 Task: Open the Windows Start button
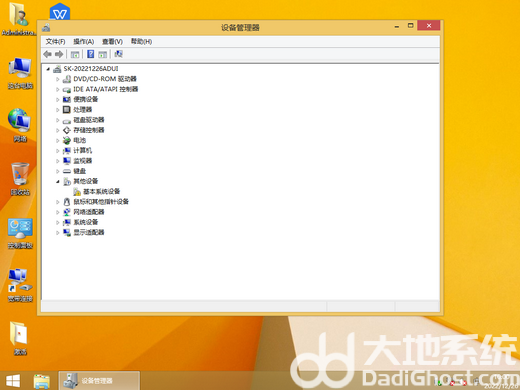pyautogui.click(x=13, y=381)
